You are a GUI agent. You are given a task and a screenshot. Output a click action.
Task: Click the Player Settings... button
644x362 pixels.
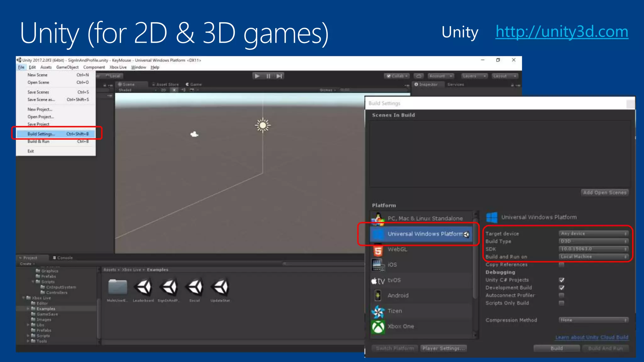443,348
